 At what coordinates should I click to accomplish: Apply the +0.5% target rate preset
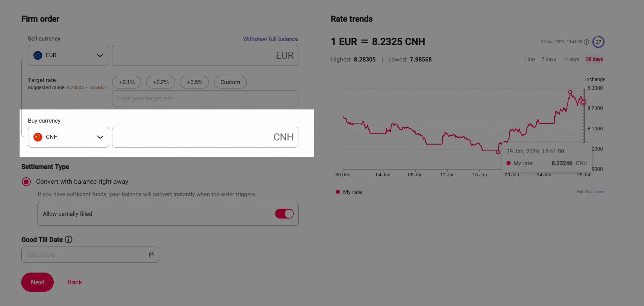tap(194, 82)
